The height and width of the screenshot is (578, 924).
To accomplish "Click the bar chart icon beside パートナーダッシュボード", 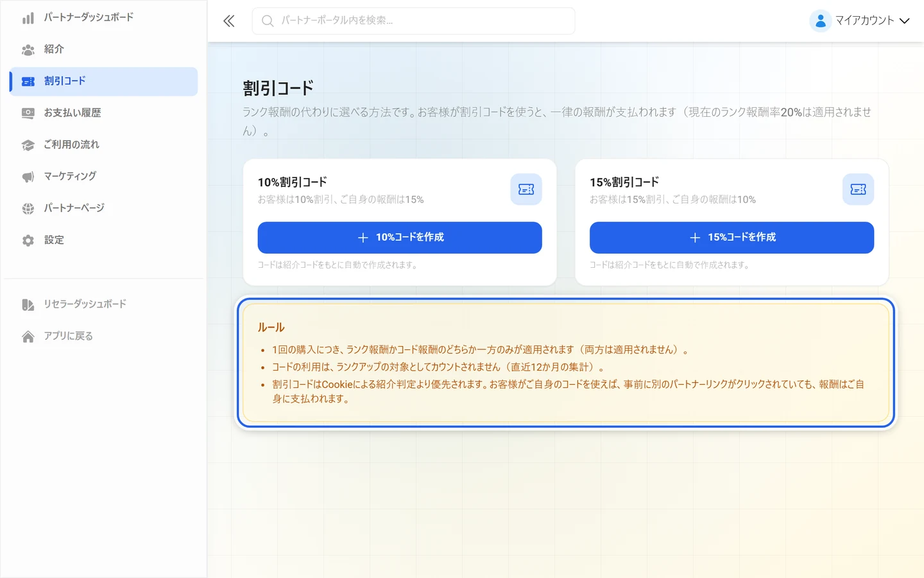I will coord(28,18).
